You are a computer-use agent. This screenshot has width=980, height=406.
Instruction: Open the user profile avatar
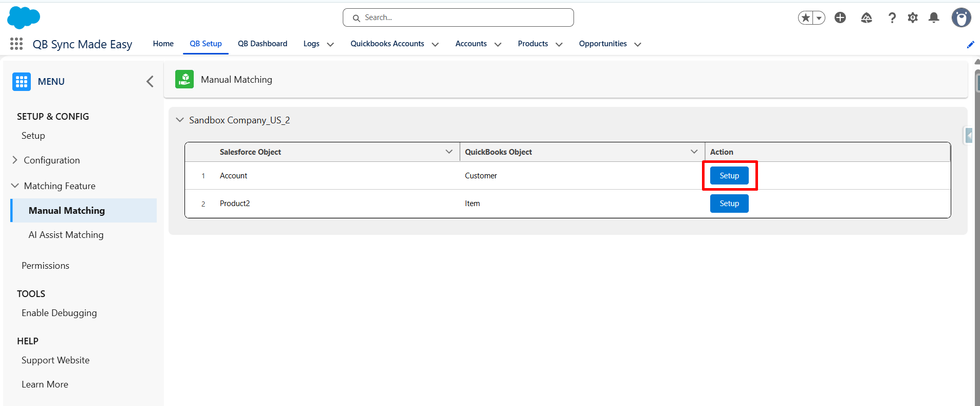(x=961, y=17)
